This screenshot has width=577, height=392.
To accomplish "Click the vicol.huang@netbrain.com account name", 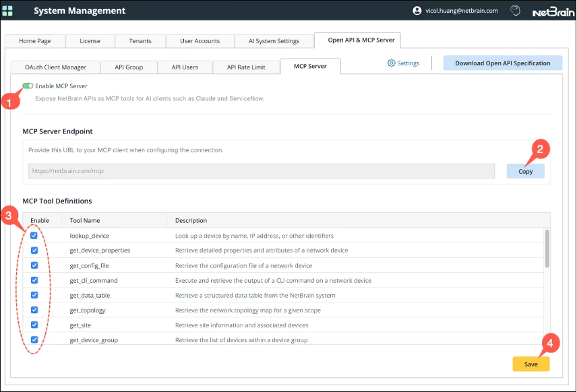I will pyautogui.click(x=462, y=11).
